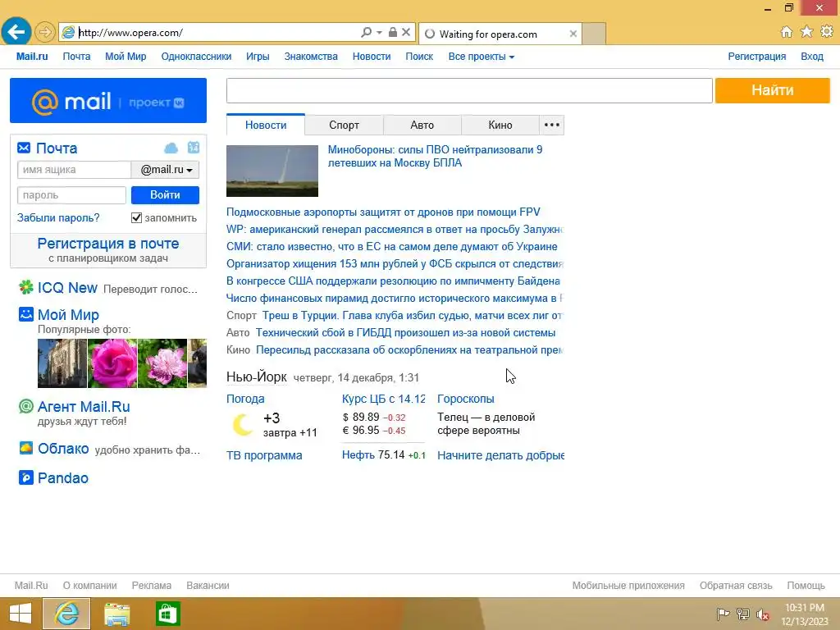Click the cloud icon in Почта box
The image size is (840, 630).
click(171, 148)
